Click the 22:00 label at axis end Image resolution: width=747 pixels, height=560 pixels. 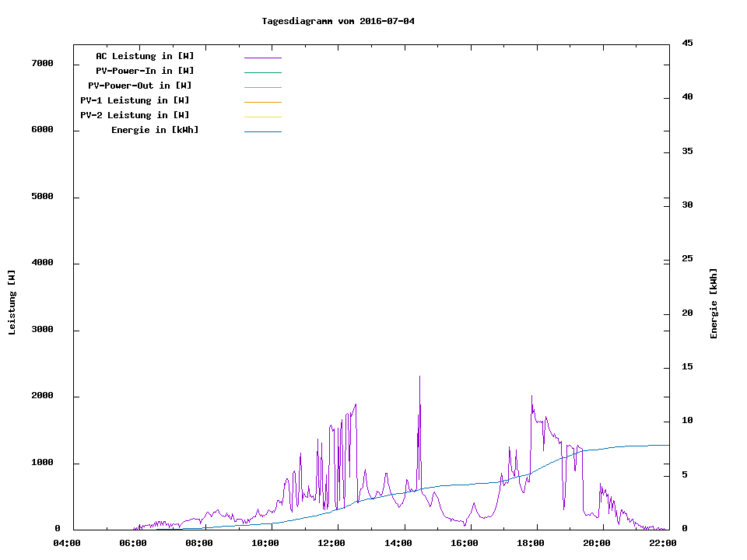click(x=663, y=543)
